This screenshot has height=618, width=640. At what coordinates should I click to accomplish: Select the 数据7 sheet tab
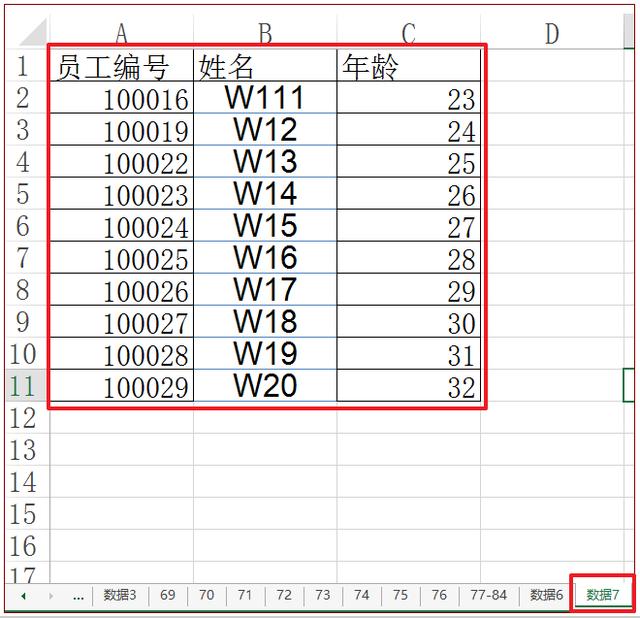tap(602, 595)
